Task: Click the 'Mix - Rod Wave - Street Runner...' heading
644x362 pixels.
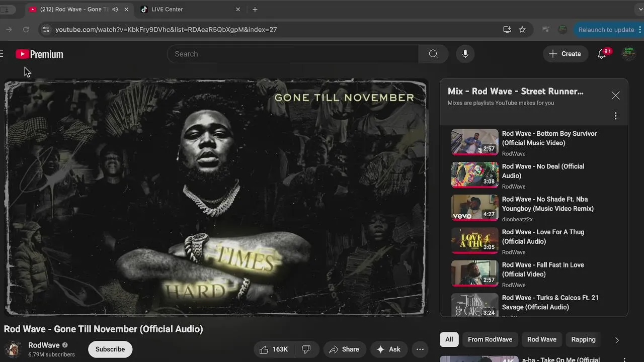Action: click(x=516, y=92)
